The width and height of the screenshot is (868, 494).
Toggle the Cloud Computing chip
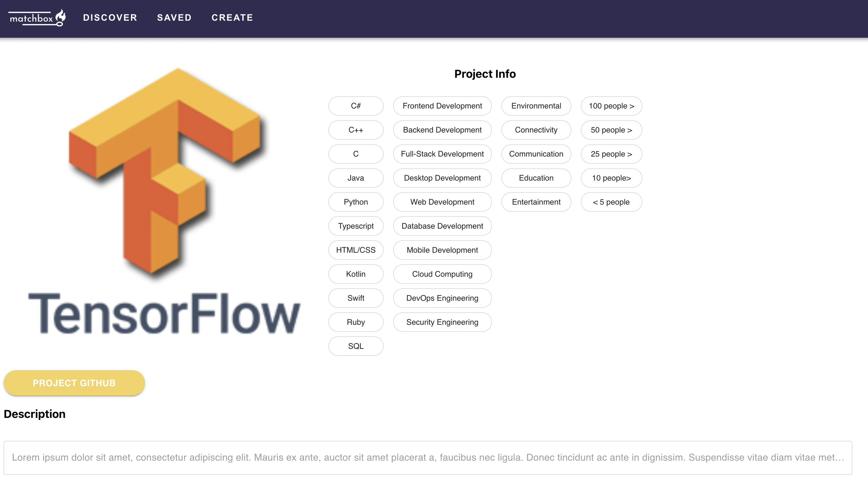442,274
